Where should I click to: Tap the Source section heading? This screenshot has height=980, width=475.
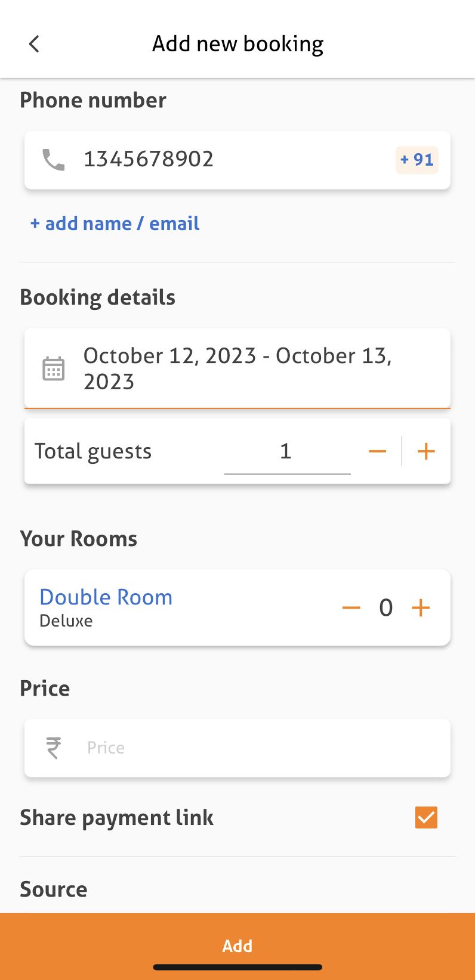[x=54, y=889]
